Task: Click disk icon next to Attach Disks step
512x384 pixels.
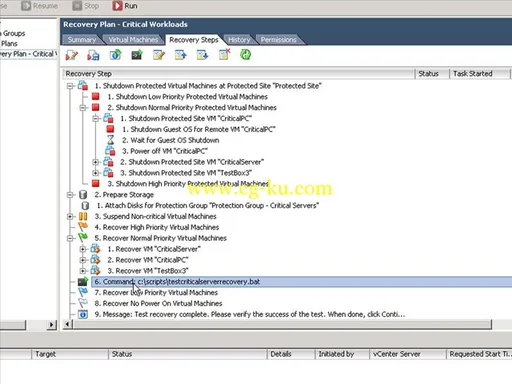Action: (x=85, y=206)
